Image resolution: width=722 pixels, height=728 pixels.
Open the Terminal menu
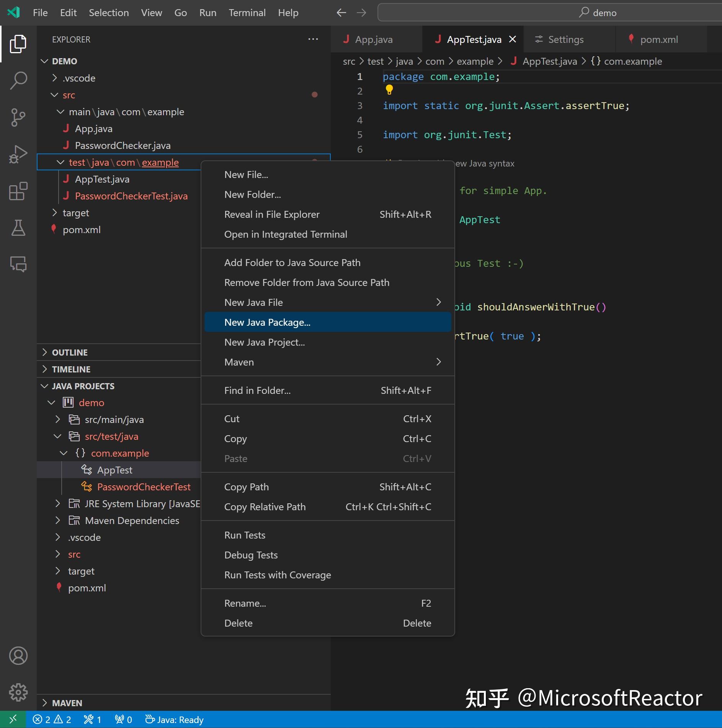(247, 13)
